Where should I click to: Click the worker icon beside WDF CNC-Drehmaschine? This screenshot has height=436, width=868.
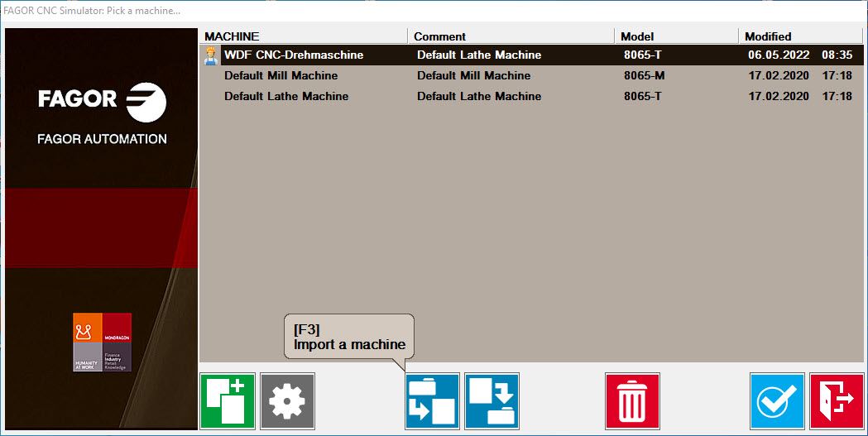tap(210, 55)
